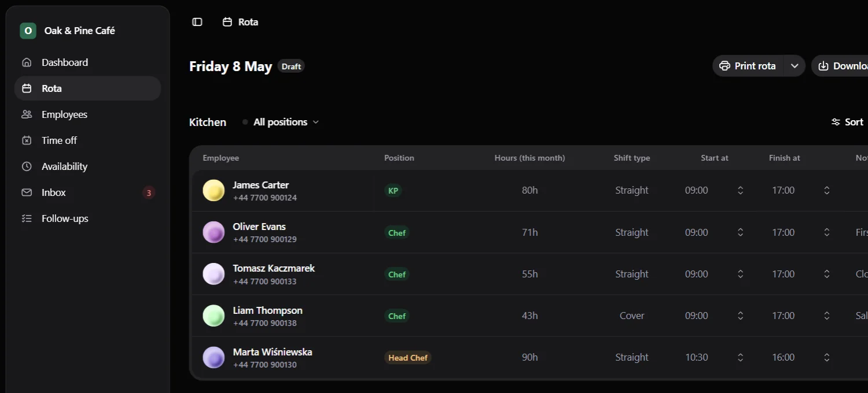Viewport: 868px width, 393px height.
Task: Click the Shift type column header
Action: click(x=632, y=158)
